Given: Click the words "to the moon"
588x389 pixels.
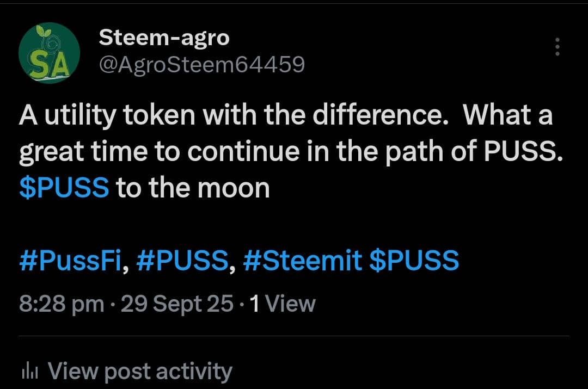Looking at the screenshot, I should tap(193, 188).
